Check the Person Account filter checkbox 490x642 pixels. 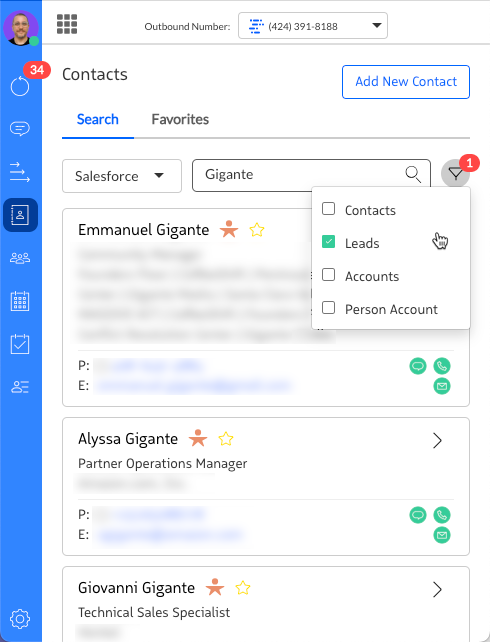coord(328,307)
